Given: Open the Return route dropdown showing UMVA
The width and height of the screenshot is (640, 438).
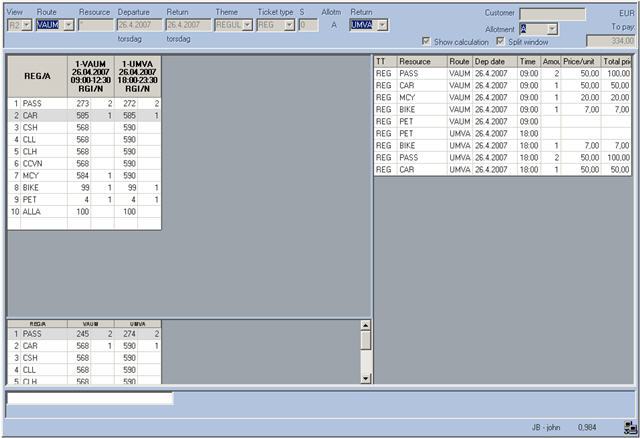Looking at the screenshot, I should point(382,25).
